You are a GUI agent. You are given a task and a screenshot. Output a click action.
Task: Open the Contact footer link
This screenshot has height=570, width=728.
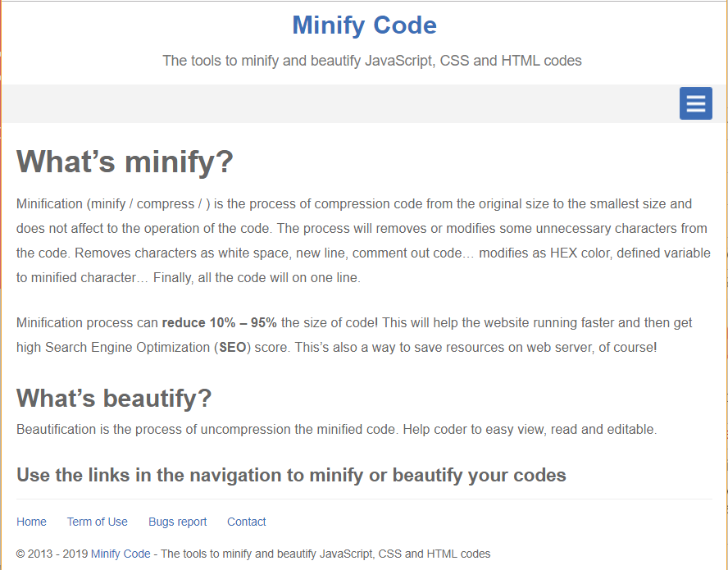pos(247,522)
